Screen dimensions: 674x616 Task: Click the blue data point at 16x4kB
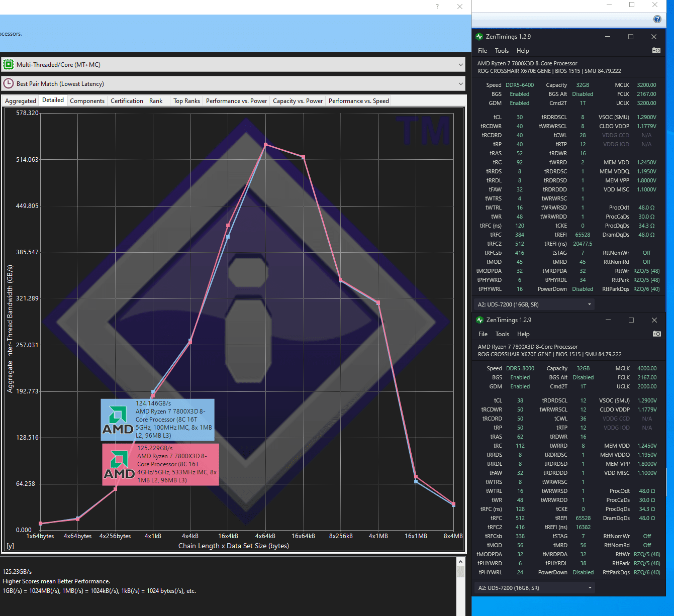228,237
